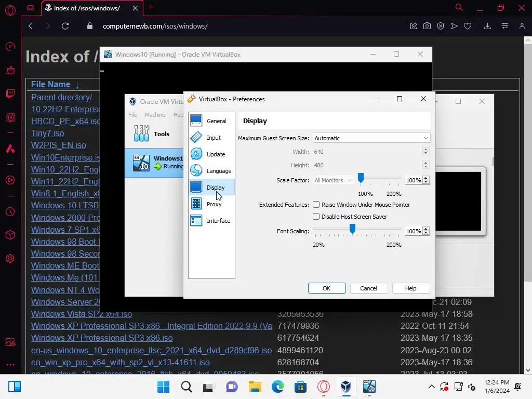Open Input preferences section
Viewport: 532px width, 399px height.
coord(211,137)
